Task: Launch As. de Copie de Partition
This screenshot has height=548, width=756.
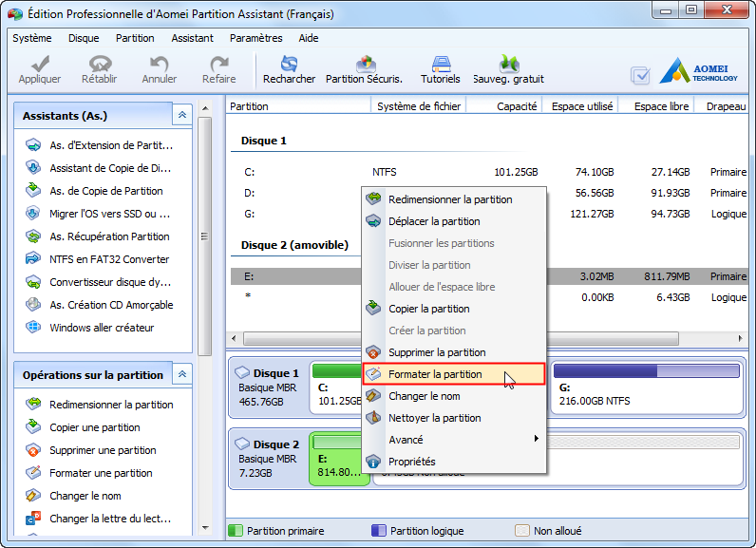Action: coord(95,191)
